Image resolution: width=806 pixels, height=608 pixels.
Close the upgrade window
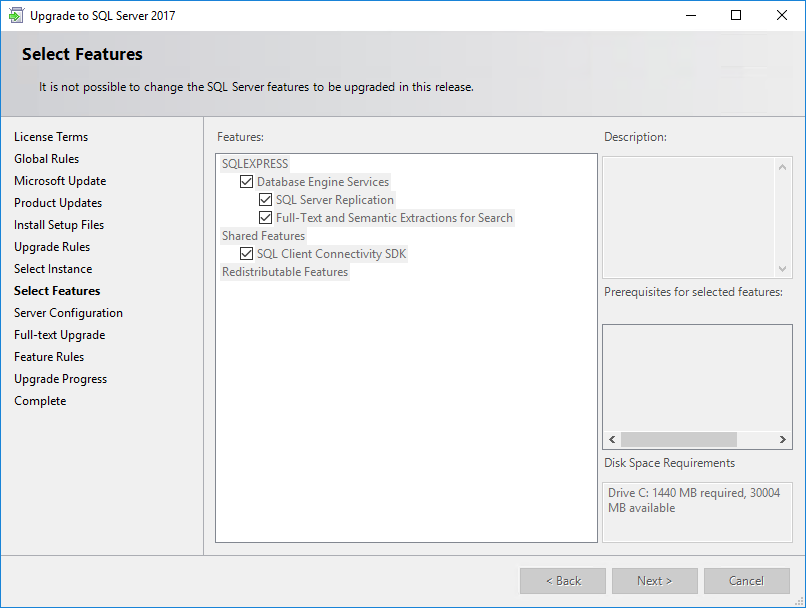click(782, 15)
